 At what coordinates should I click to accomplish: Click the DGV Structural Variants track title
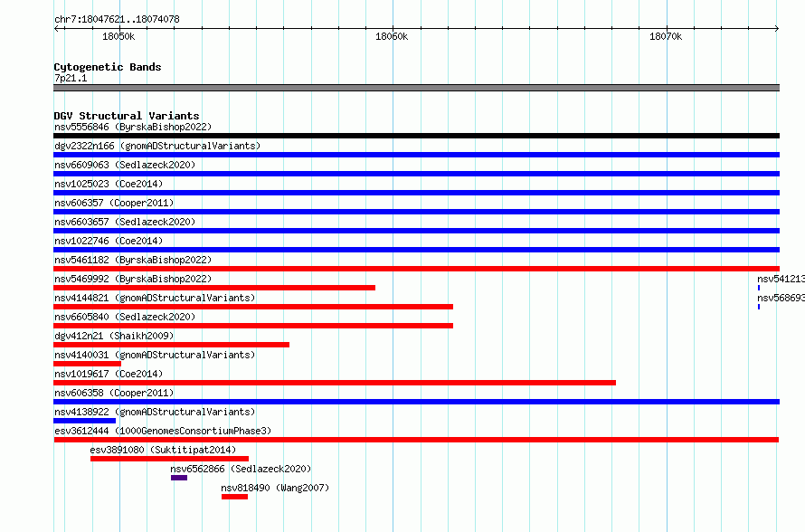coord(127,116)
